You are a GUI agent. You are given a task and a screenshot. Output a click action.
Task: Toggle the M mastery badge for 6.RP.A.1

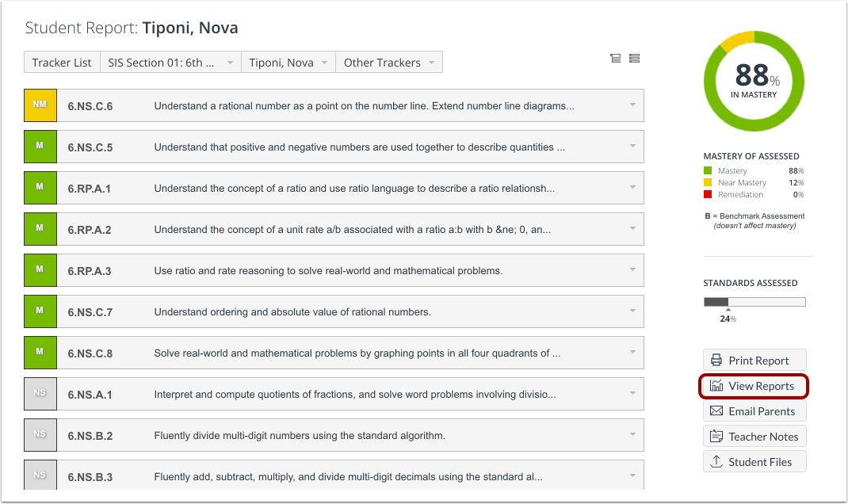(x=40, y=188)
